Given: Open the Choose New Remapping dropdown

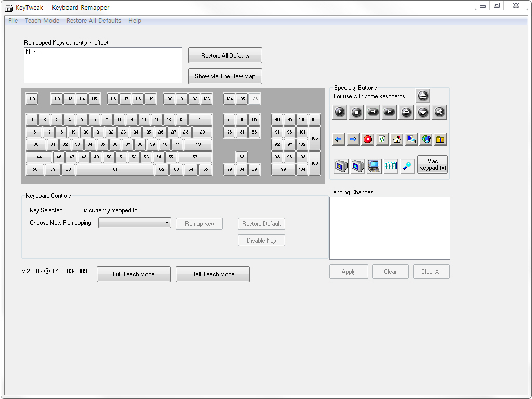Looking at the screenshot, I should 135,223.
